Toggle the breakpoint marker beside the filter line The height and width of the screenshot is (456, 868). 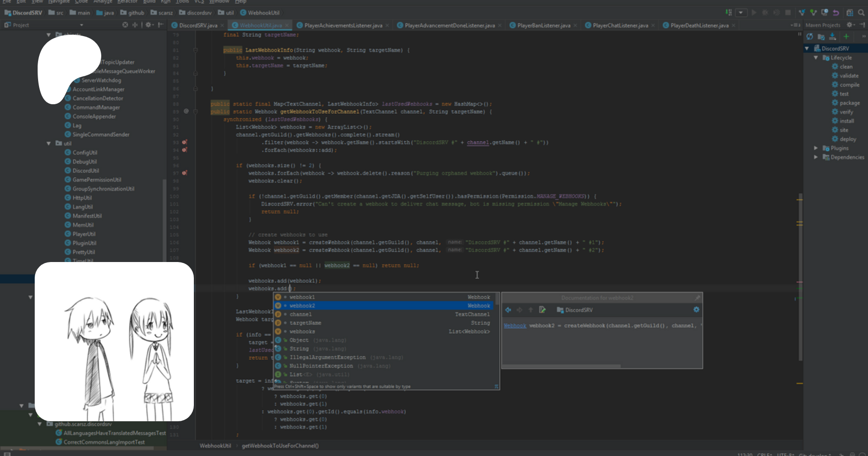pyautogui.click(x=185, y=142)
